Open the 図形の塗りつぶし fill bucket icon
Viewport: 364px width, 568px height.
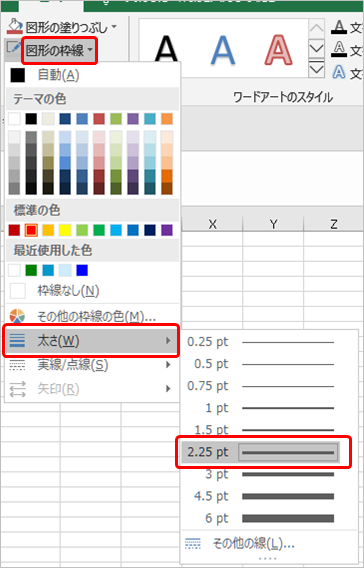[15, 26]
